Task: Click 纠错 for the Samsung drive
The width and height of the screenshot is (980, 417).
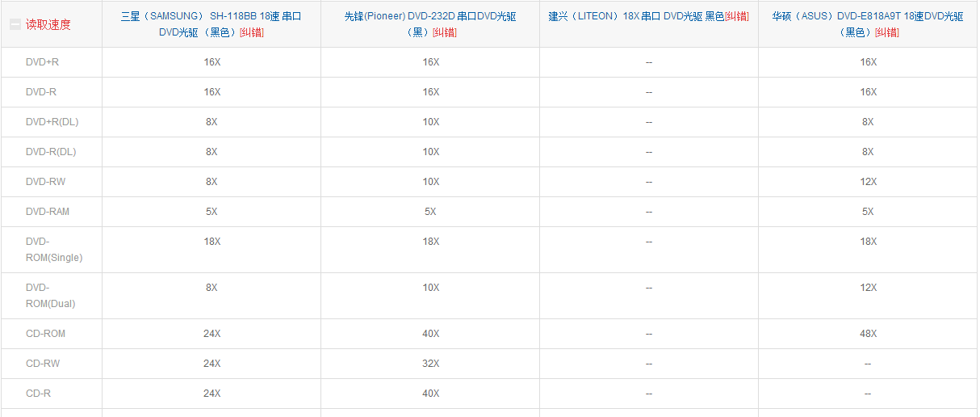Action: (251, 33)
